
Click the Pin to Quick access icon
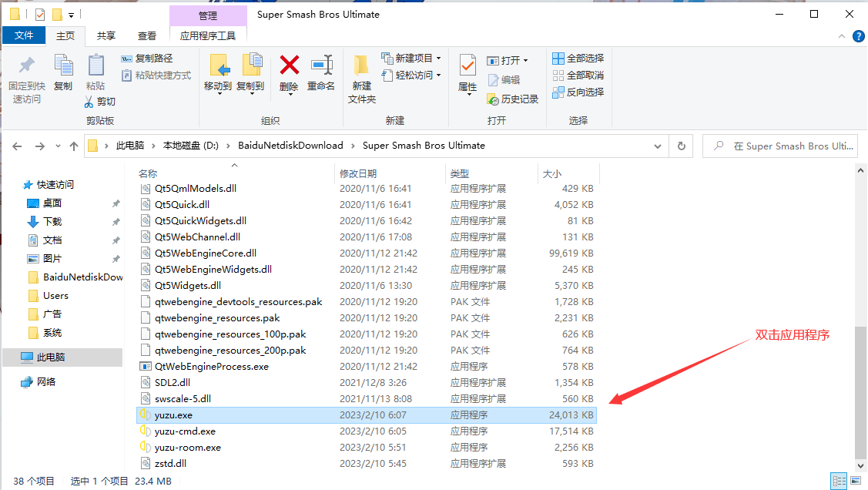click(x=26, y=66)
